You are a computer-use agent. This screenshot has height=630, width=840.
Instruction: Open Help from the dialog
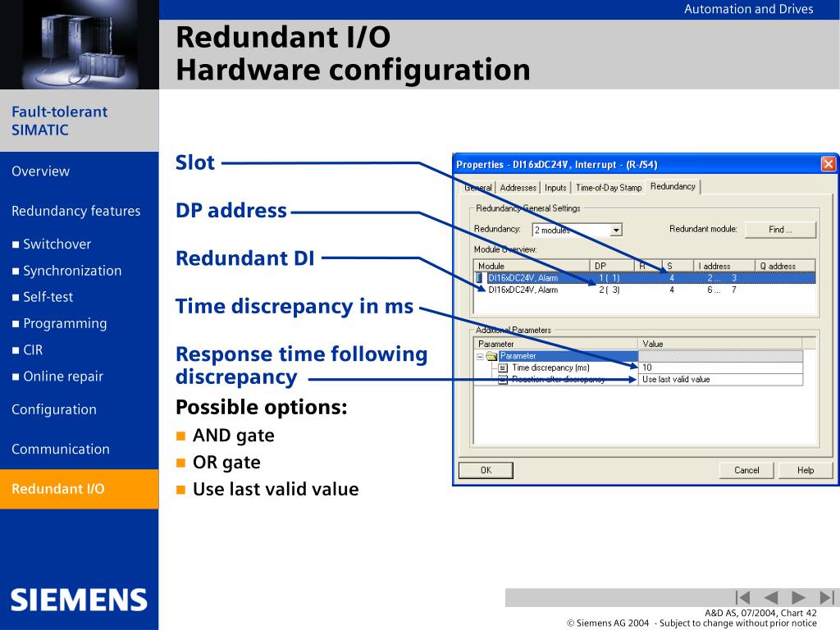click(806, 470)
